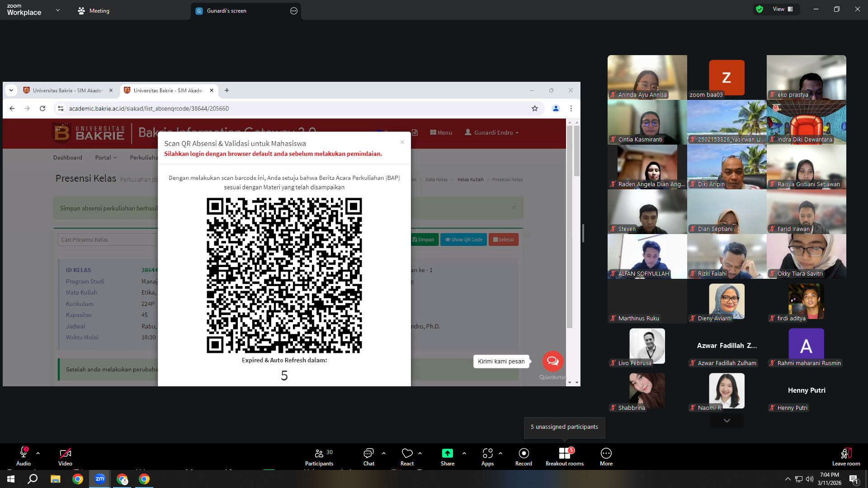Switch to the Meeting tab
Image resolution: width=868 pixels, height=488 pixels.
point(94,10)
